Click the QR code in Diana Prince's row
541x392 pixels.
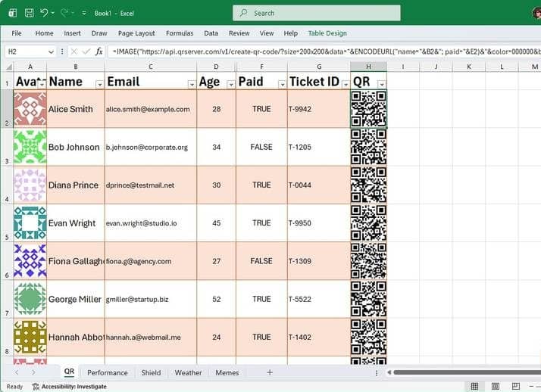(368, 185)
